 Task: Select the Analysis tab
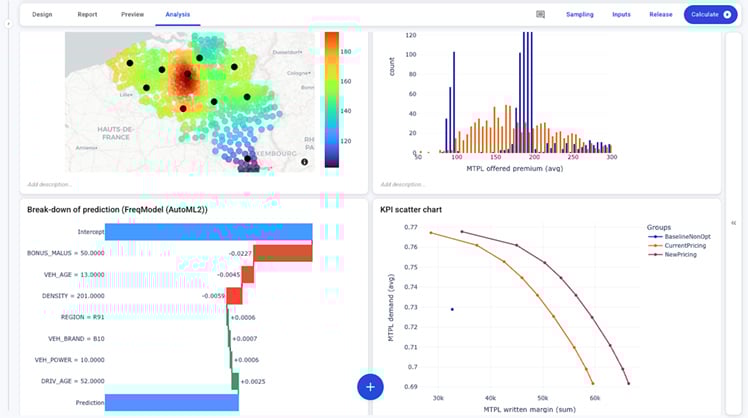[179, 15]
